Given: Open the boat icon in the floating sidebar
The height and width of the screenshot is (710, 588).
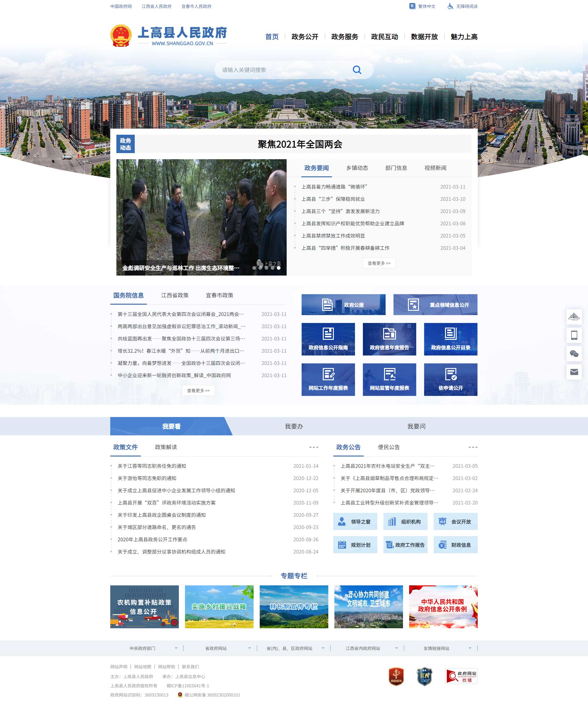Looking at the screenshot, I should tap(574, 317).
